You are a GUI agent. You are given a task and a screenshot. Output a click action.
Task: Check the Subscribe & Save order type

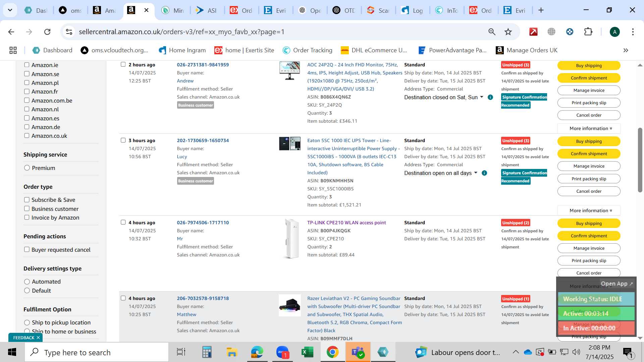point(27,200)
